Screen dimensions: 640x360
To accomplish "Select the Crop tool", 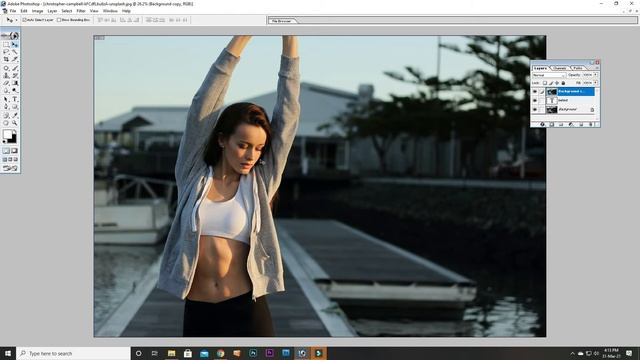I will click(x=6, y=59).
